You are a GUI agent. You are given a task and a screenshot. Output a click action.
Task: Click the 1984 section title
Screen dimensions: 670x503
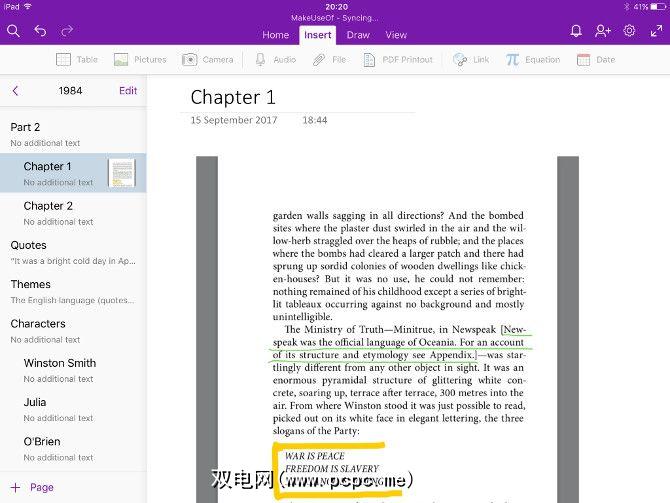[71, 91]
